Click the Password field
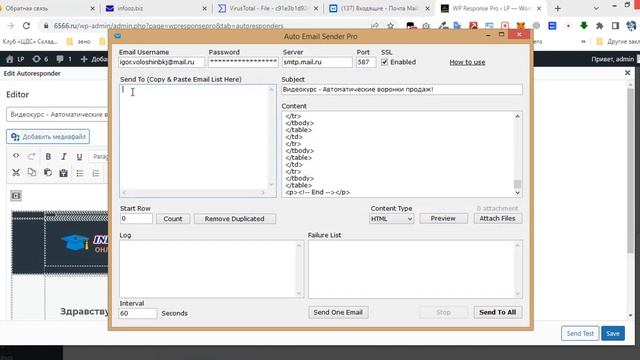 [243, 62]
